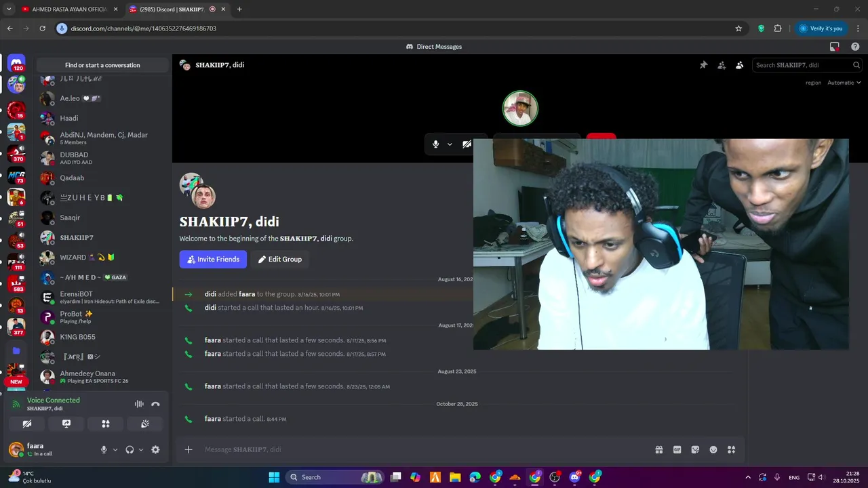This screenshot has height=488, width=868.
Task: Click Voice Connected status text
Action: coord(54,400)
